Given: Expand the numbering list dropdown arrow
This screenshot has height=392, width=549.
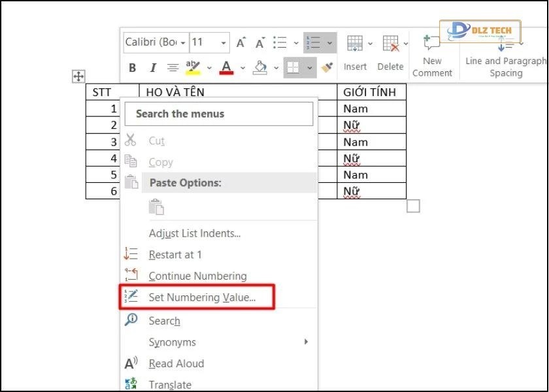Looking at the screenshot, I should click(x=329, y=43).
